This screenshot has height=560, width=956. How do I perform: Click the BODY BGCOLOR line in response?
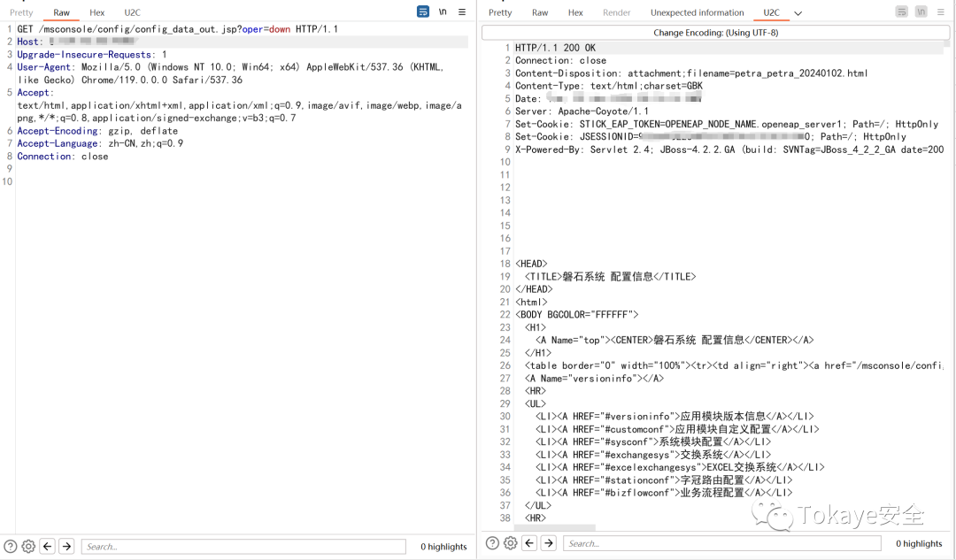pos(577,315)
